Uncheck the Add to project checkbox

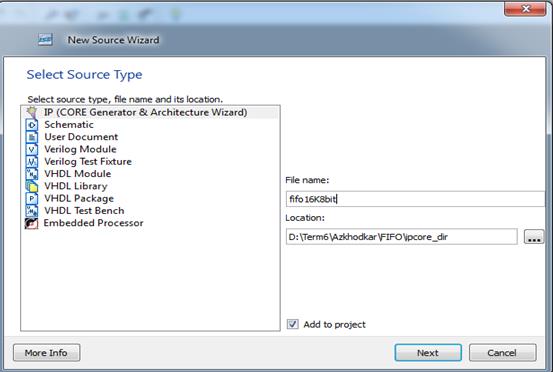tap(292, 324)
